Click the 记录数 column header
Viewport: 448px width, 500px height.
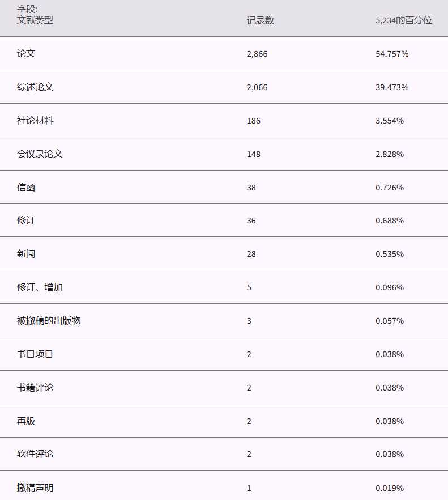click(x=261, y=20)
